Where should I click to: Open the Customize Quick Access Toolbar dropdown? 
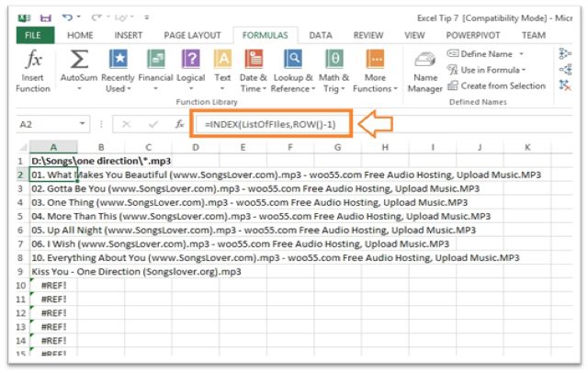(147, 17)
